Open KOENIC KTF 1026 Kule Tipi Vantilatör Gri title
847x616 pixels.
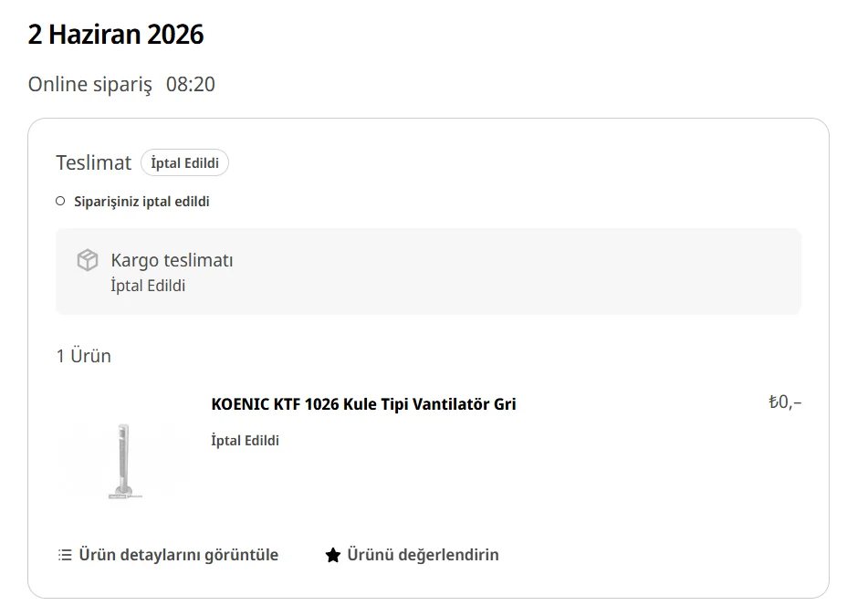363,404
